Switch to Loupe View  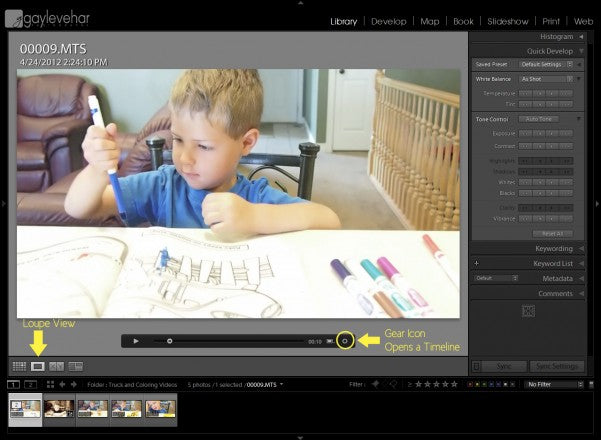[x=38, y=367]
